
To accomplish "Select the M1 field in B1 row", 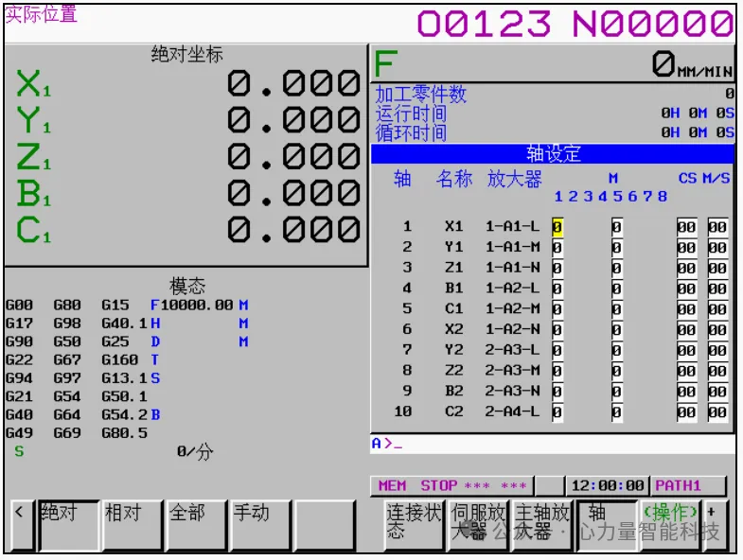I will 557,289.
